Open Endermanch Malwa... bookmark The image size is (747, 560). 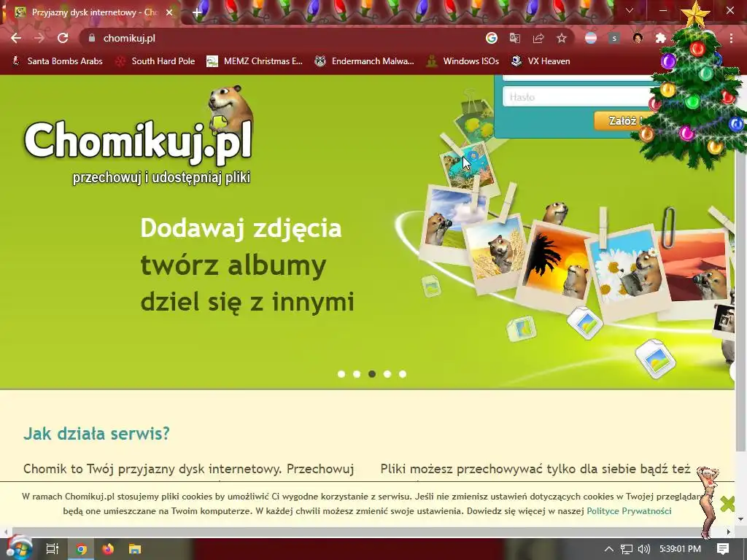pyautogui.click(x=365, y=61)
